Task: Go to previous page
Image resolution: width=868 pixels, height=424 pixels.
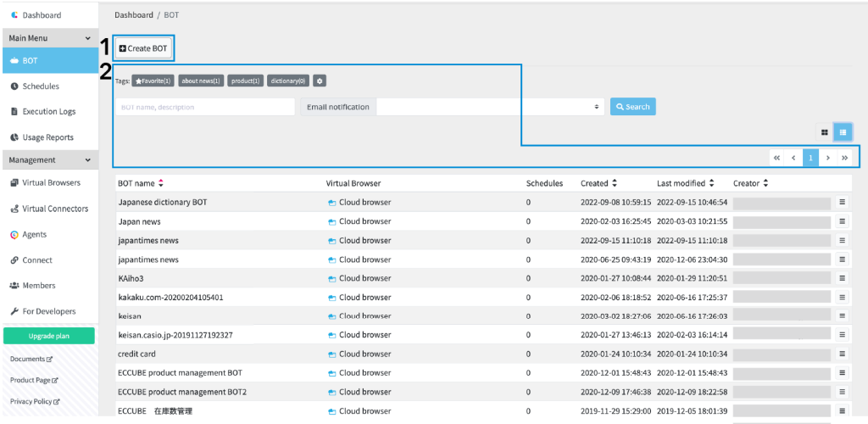Action: pos(793,158)
